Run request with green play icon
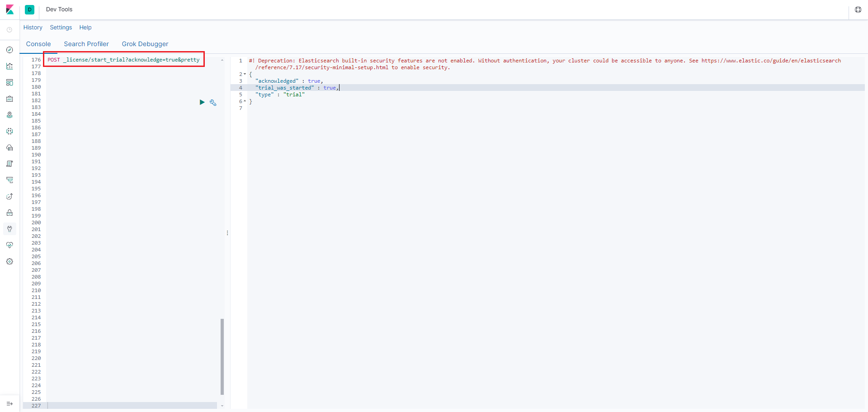The height and width of the screenshot is (412, 868). (x=202, y=102)
